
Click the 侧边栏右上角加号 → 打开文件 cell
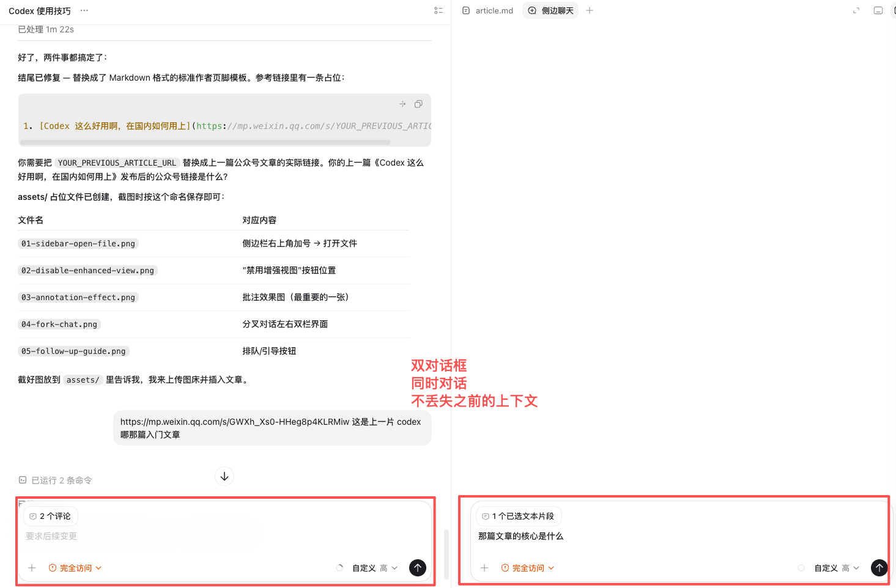click(300, 243)
